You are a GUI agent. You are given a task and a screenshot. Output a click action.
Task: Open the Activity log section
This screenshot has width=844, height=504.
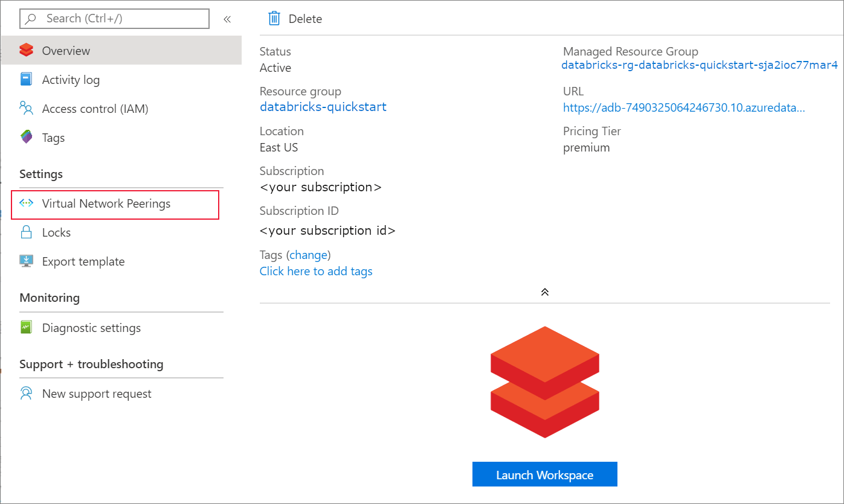[x=71, y=79]
